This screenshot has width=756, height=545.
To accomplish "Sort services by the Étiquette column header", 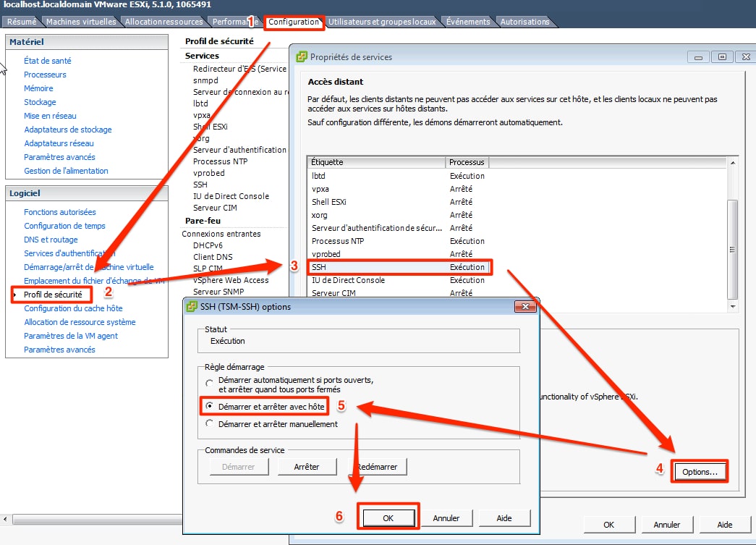I will (376, 162).
